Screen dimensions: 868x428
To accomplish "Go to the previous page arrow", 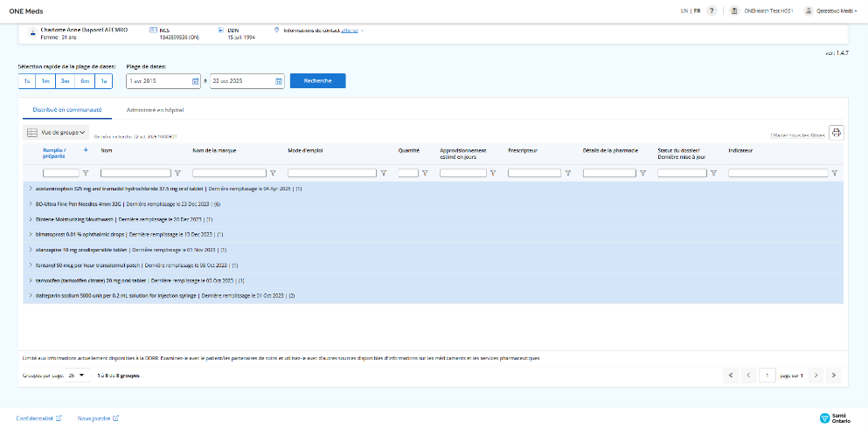I will tap(748, 376).
